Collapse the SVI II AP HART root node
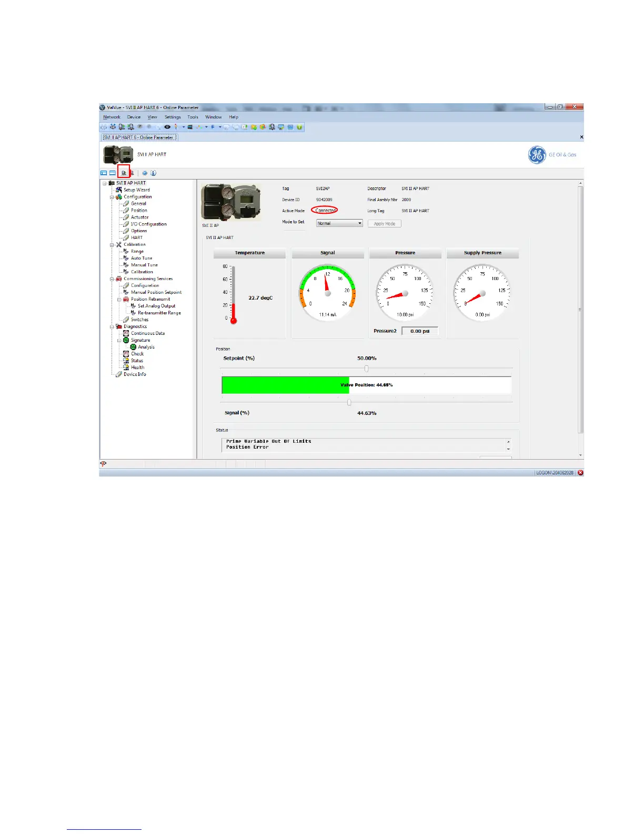The height and width of the screenshot is (834, 644). tap(105, 183)
